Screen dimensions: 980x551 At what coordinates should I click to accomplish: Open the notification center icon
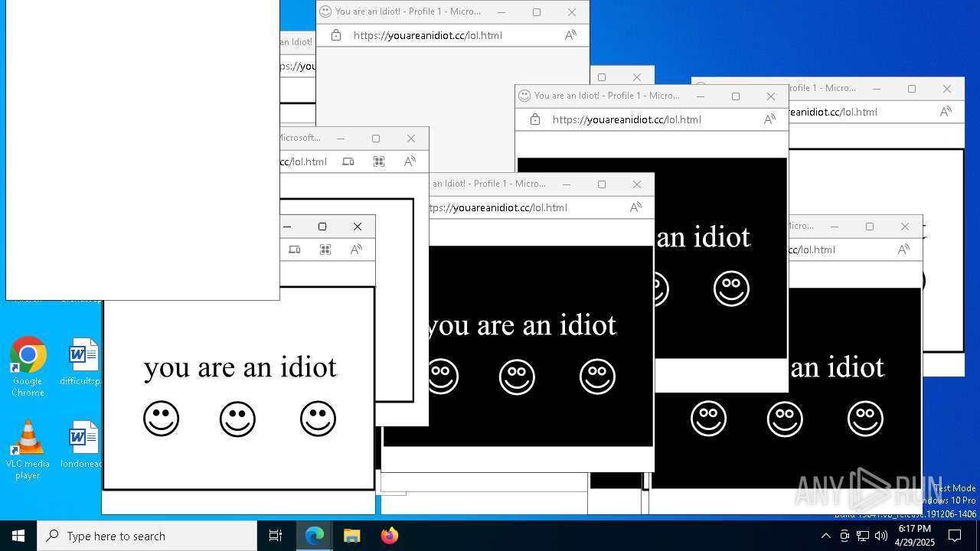click(x=955, y=536)
